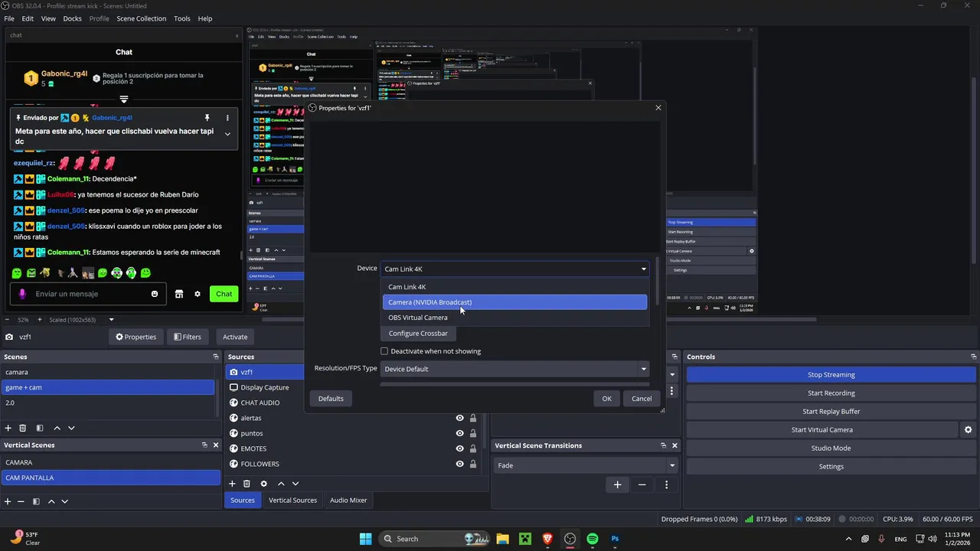
Task: Toggle visibility of the FOLLOWERS source
Action: [459, 464]
